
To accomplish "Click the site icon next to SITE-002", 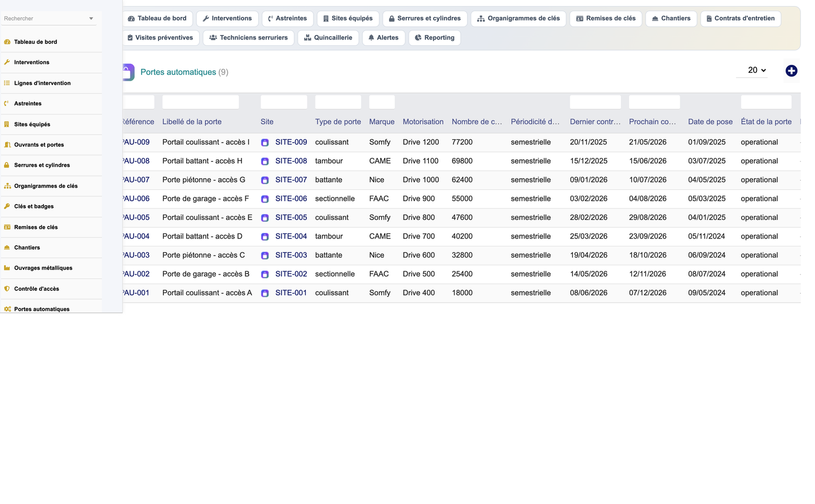I will 265,275.
